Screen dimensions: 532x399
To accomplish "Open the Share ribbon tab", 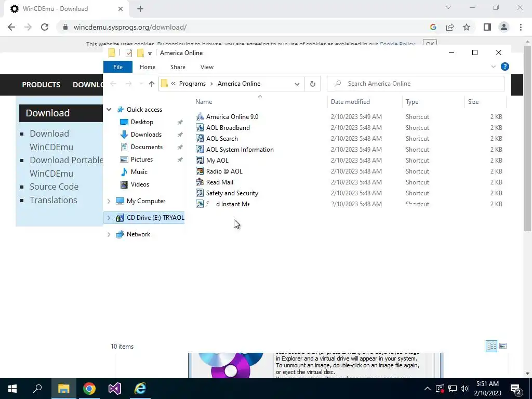I will pyautogui.click(x=178, y=67).
